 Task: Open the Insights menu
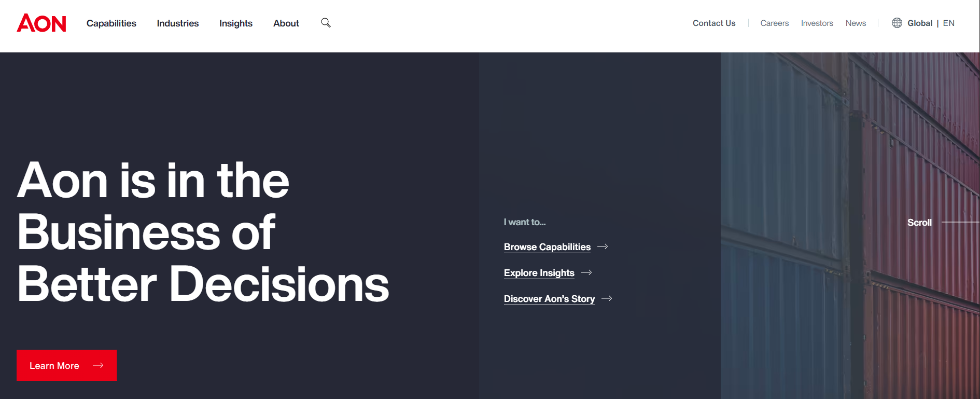point(236,23)
